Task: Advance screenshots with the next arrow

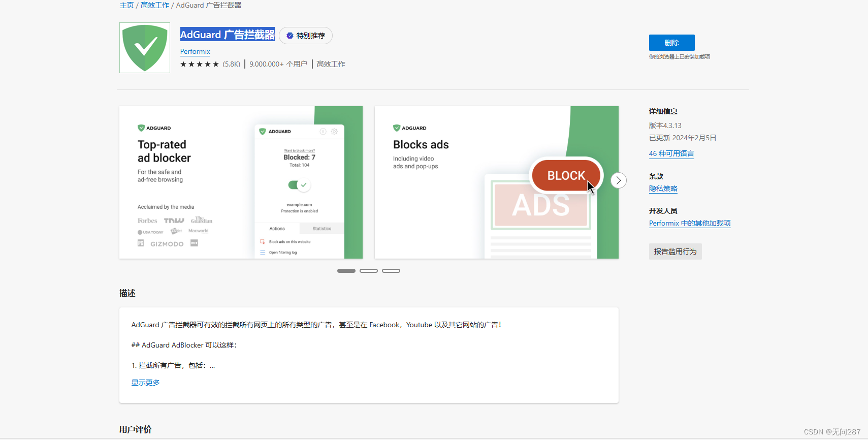Action: 618,180
